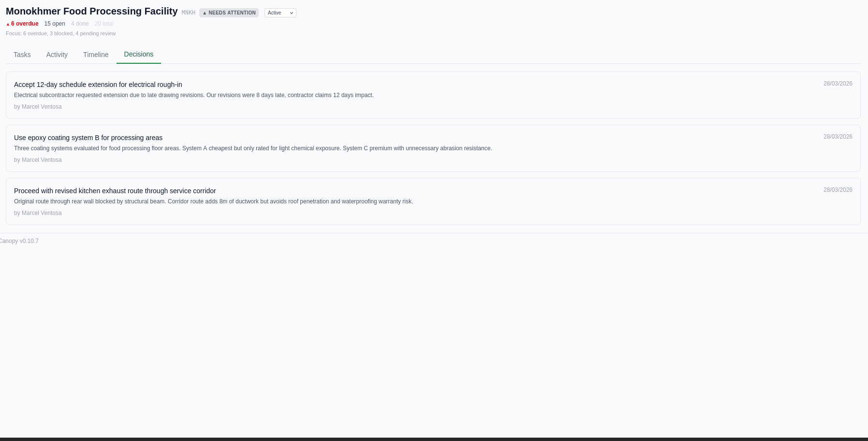The height and width of the screenshot is (441, 868).
Task: Click the red overdue alert triangle icon
Action: point(7,24)
